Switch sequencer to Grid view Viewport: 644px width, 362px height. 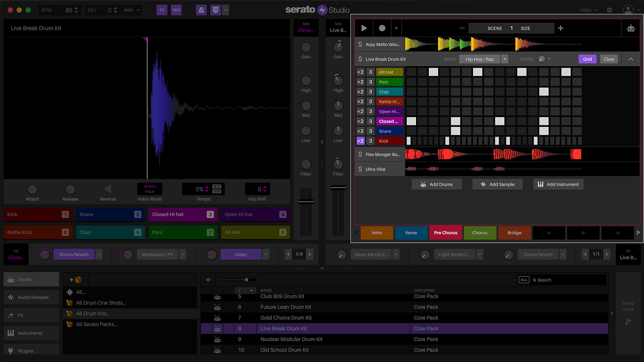click(x=587, y=59)
